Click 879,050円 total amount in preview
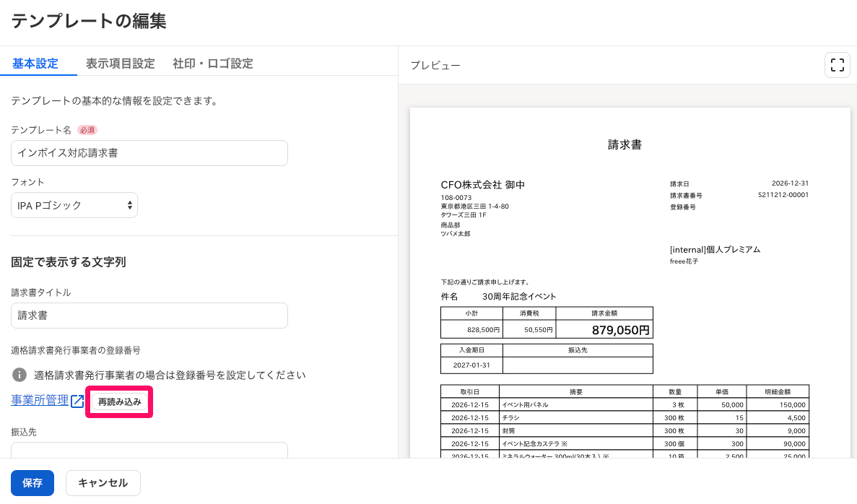This screenshot has height=504, width=857. tap(620, 330)
